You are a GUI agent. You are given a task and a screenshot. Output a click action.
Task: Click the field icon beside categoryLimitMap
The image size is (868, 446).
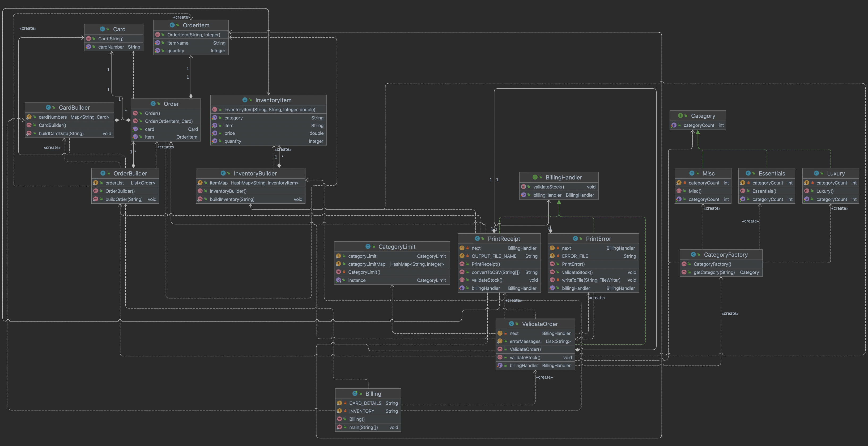tap(338, 264)
